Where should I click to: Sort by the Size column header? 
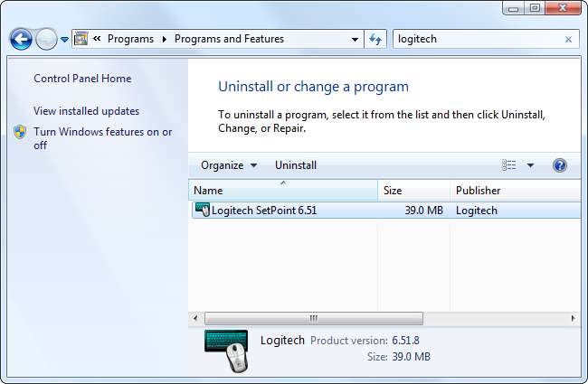point(414,191)
